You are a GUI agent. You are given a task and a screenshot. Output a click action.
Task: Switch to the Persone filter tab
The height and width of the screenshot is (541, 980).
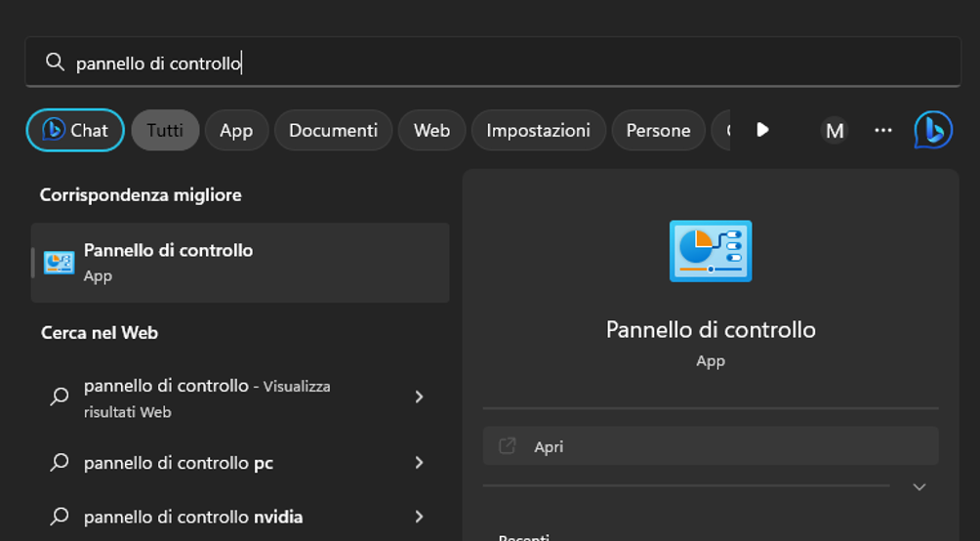coord(658,130)
